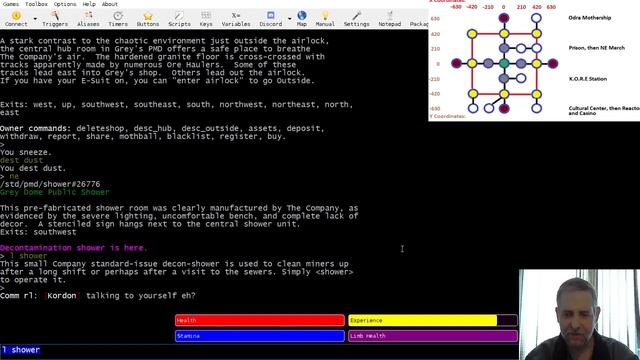Click the 'You sneeze.' line
The height and width of the screenshot is (360, 640).
26,152
